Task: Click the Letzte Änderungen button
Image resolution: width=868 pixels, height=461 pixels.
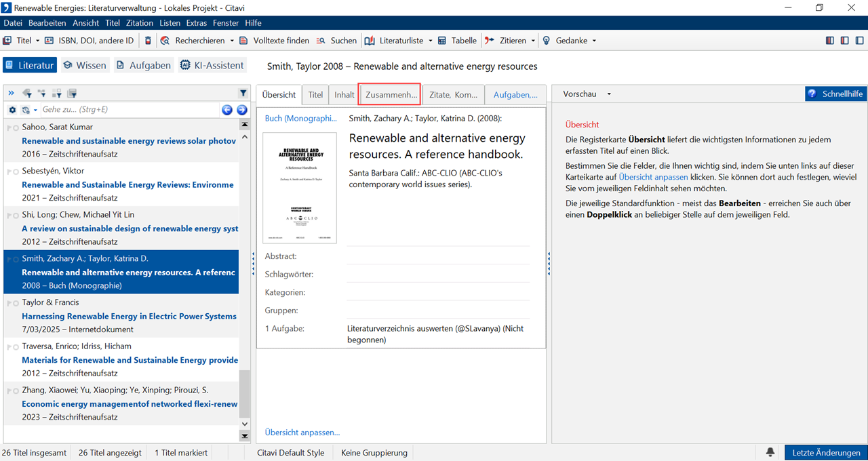Action: (x=826, y=452)
